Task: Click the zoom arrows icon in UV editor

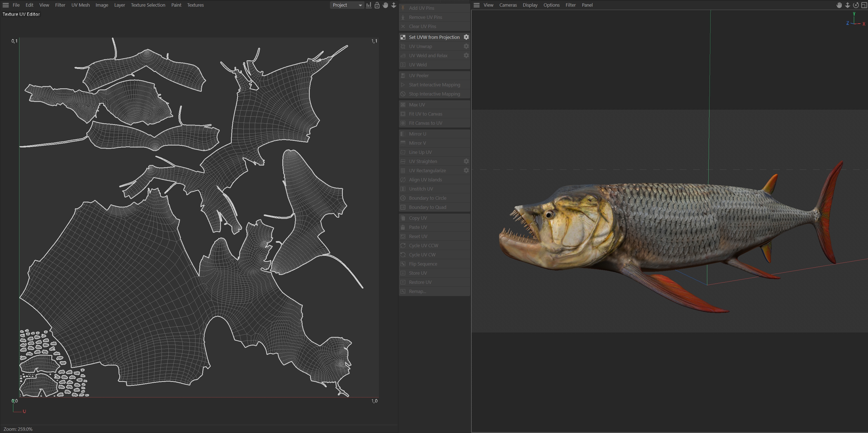Action: (394, 5)
